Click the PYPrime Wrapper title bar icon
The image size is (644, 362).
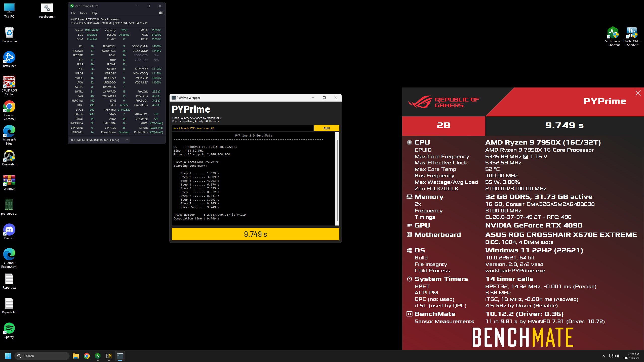pyautogui.click(x=174, y=98)
